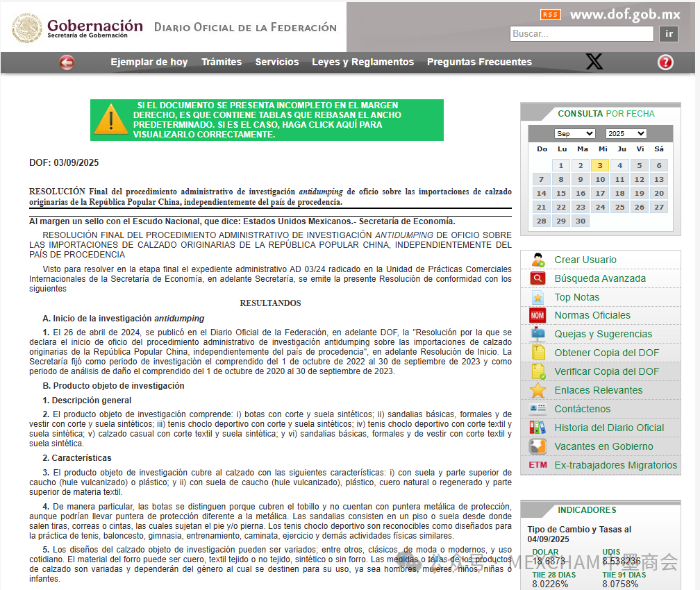Screen dimensions: 700x590
Task: Click the Top Notas star icon
Action: click(x=538, y=297)
